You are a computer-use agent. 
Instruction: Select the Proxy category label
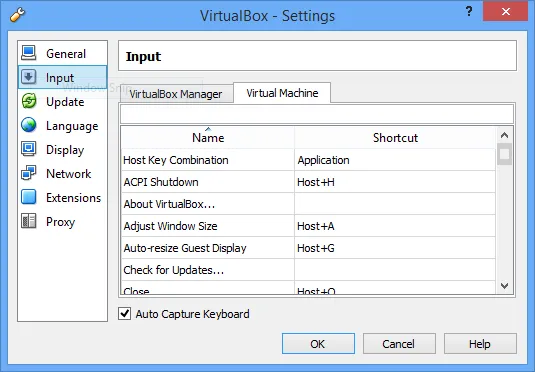pyautogui.click(x=61, y=222)
